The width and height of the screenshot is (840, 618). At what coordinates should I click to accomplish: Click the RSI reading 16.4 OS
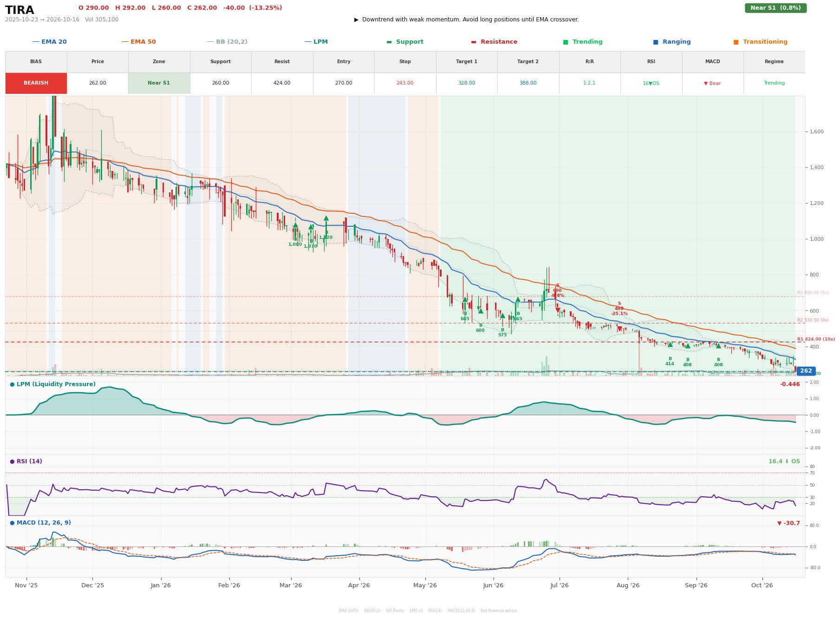pos(784,461)
